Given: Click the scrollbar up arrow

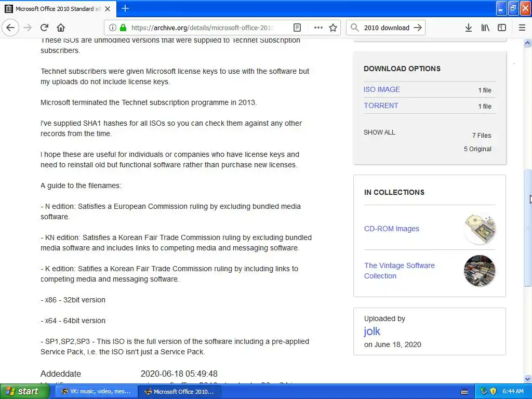Looking at the screenshot, I should (x=527, y=43).
